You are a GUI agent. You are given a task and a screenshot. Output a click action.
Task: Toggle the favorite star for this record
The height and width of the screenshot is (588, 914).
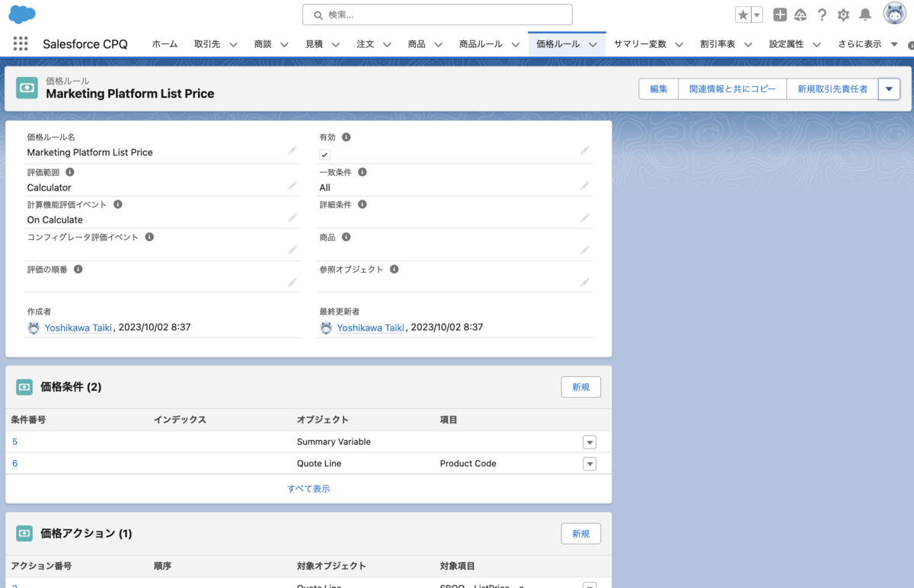(742, 14)
